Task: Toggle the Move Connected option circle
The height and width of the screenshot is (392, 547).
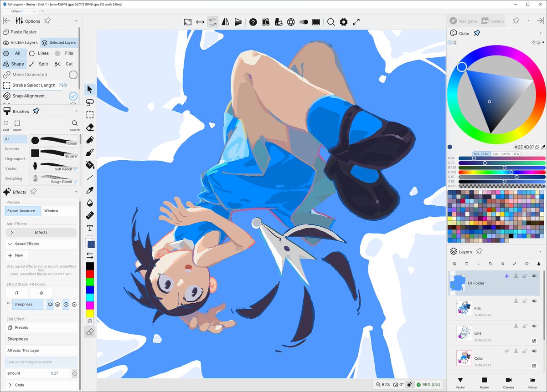Action: (73, 75)
